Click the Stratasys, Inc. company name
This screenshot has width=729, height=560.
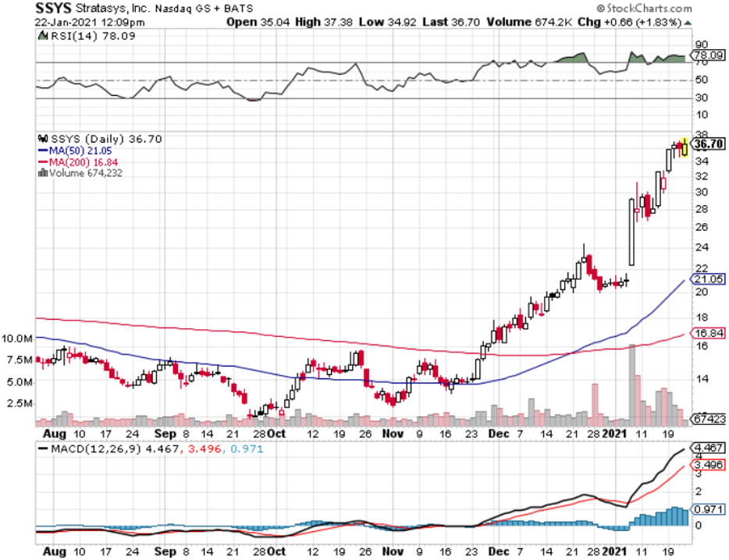pos(112,9)
